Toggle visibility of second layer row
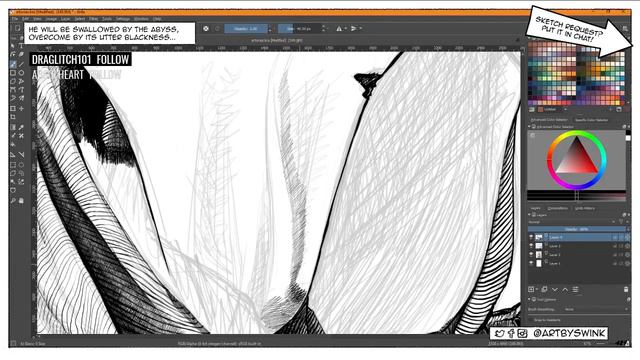The image size is (640, 360). [x=531, y=246]
